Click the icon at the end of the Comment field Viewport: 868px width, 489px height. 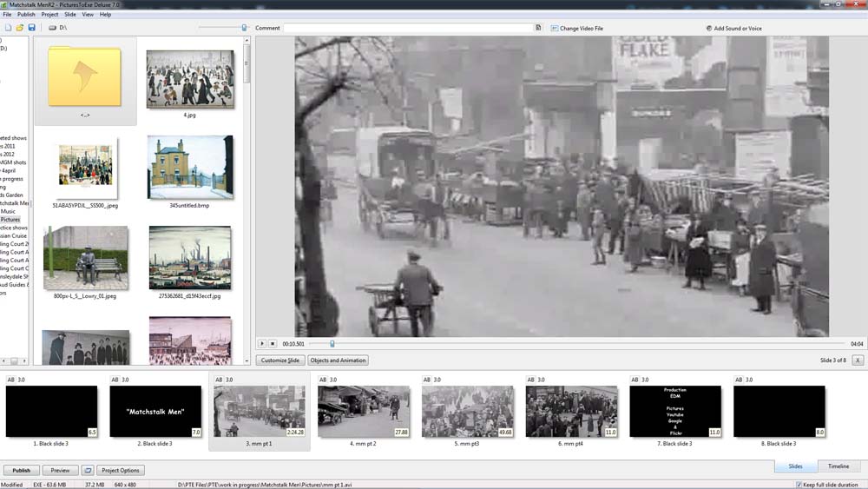[x=538, y=28]
